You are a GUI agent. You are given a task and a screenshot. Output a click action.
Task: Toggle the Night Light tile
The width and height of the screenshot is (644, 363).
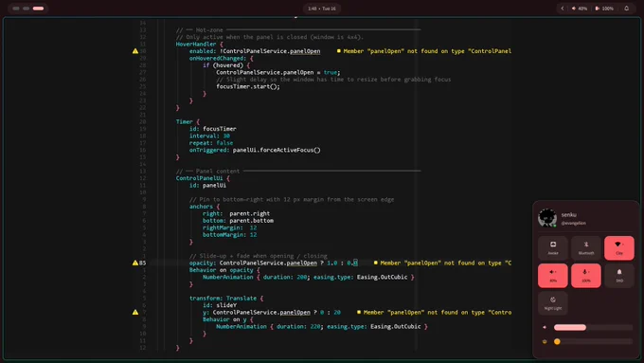(553, 303)
